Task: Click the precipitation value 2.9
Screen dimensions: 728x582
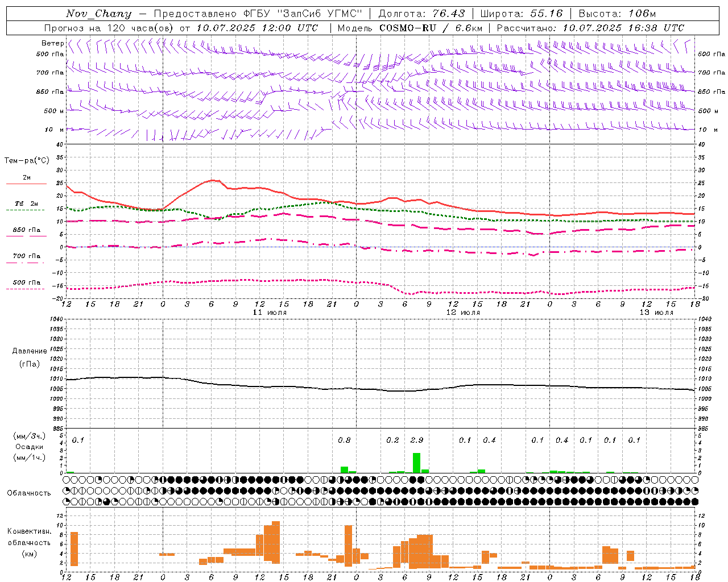Action: tap(416, 440)
